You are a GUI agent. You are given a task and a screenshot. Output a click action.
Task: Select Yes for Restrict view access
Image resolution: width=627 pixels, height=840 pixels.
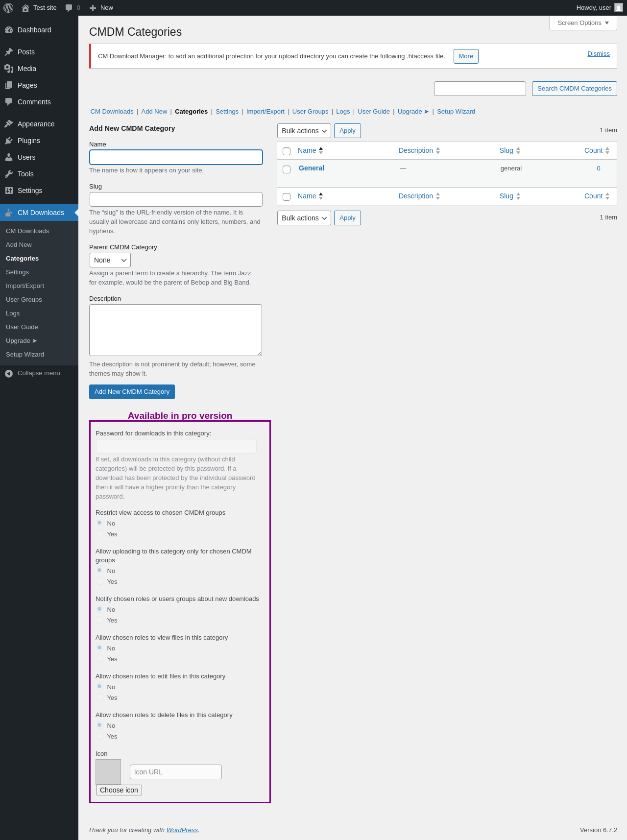(99, 533)
